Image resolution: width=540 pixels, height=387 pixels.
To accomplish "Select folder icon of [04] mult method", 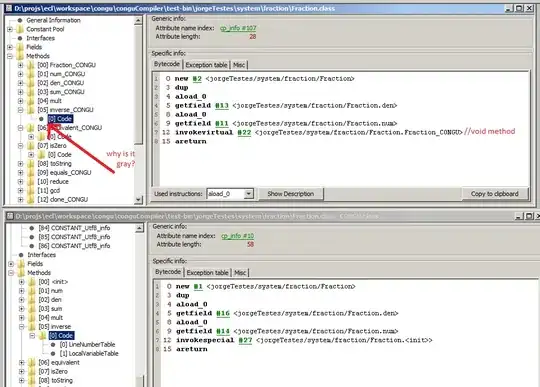I will [31, 101].
